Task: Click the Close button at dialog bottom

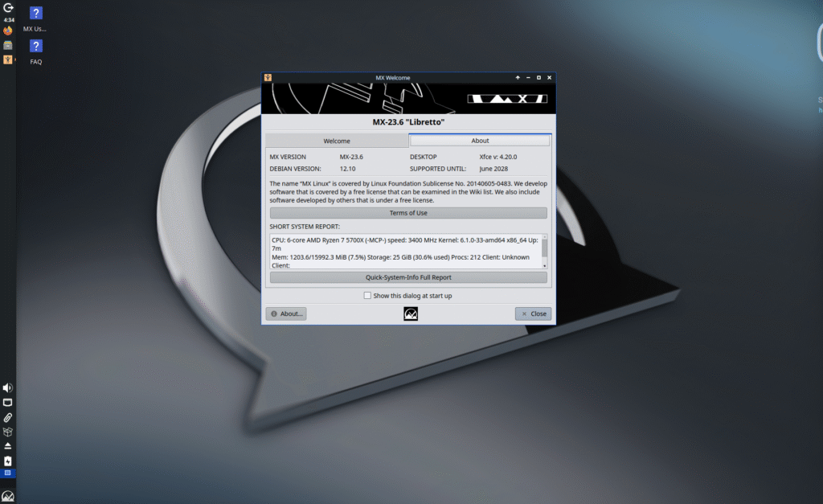Action: 534,314
